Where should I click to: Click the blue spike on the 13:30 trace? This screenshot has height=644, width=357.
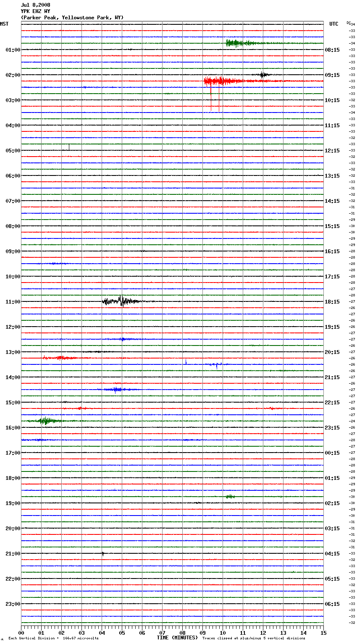pos(186,362)
